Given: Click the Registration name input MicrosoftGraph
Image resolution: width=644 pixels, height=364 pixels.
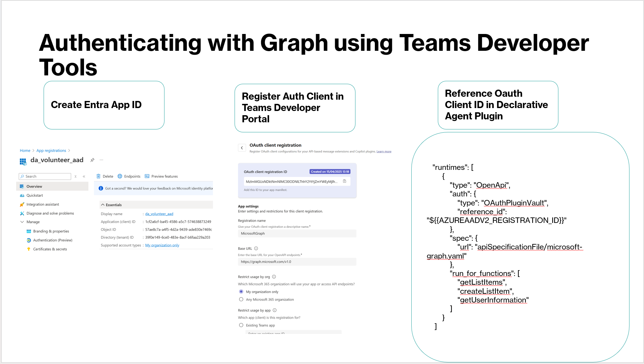Looking at the screenshot, I should click(x=297, y=233).
